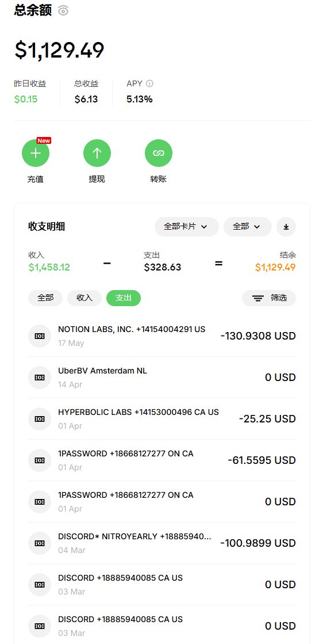Click the NOTION LABS transaction icon
This screenshot has height=644, width=323.
pos(40,336)
